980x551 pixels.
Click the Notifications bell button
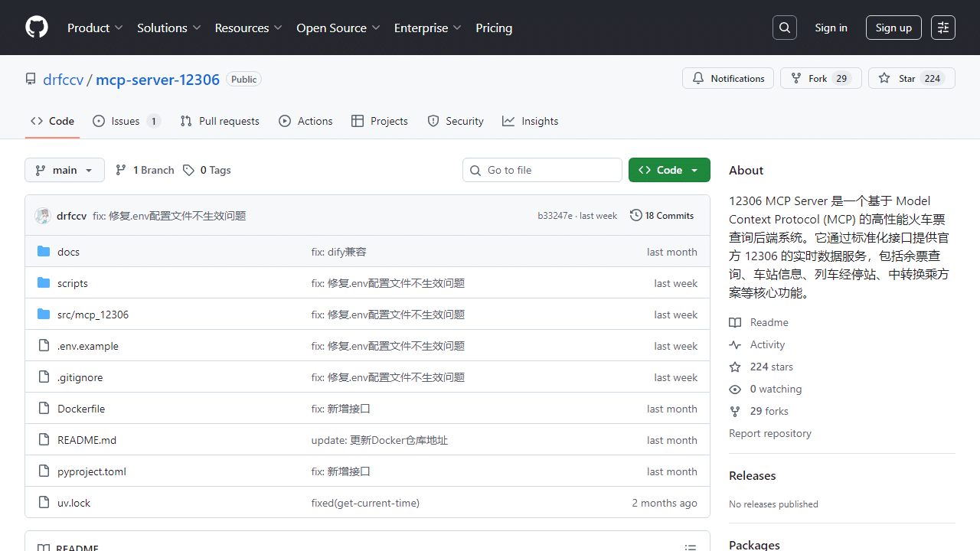pyautogui.click(x=728, y=79)
